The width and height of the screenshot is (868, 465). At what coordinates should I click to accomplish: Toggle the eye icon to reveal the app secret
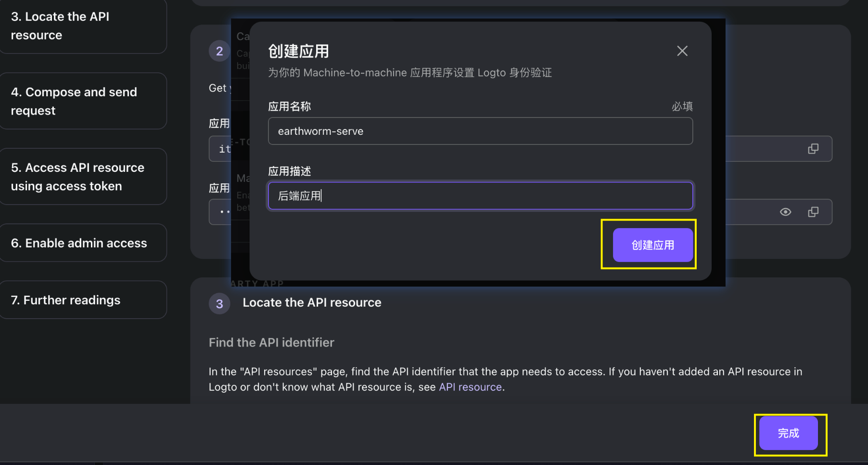pos(785,212)
